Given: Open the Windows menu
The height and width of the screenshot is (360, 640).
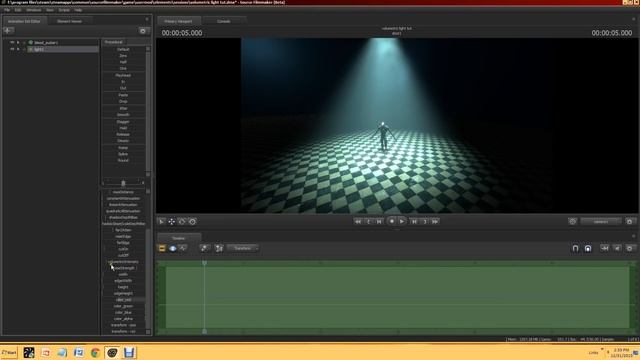Looking at the screenshot, I should (34, 10).
